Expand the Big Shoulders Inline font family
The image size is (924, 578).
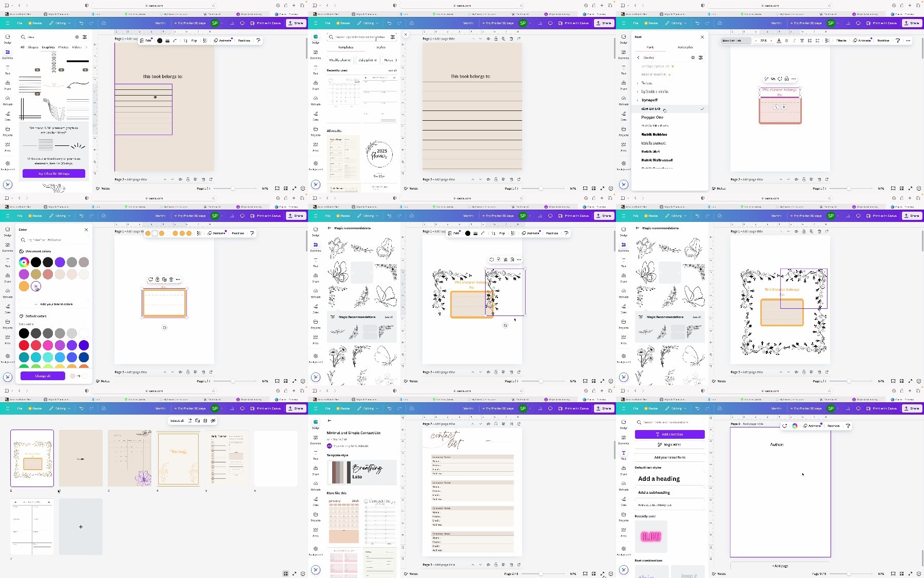pos(638,91)
